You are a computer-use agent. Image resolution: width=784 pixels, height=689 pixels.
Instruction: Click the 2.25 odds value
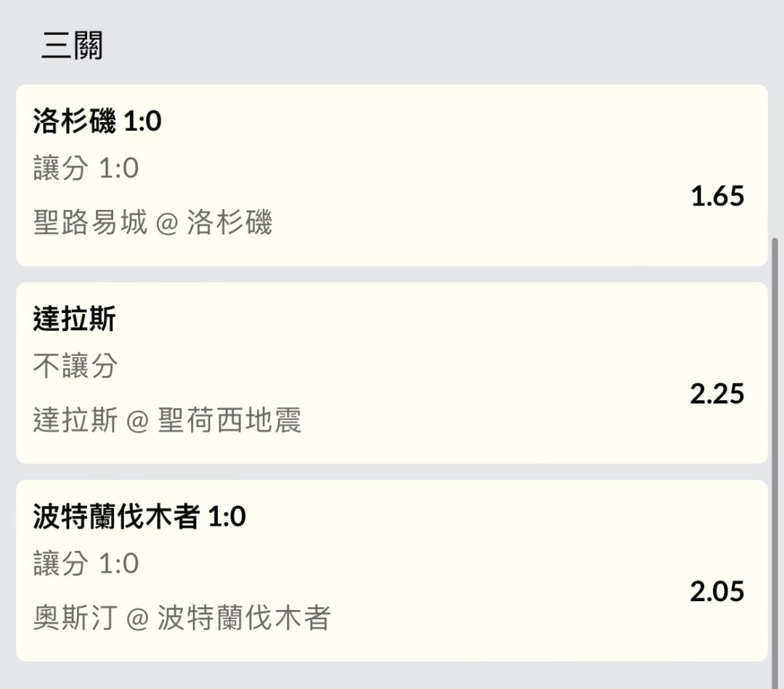pyautogui.click(x=717, y=394)
